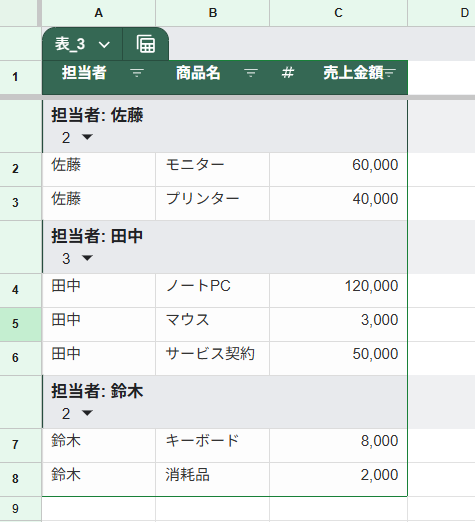Open filter icon for 売上金額 column

click(x=389, y=72)
